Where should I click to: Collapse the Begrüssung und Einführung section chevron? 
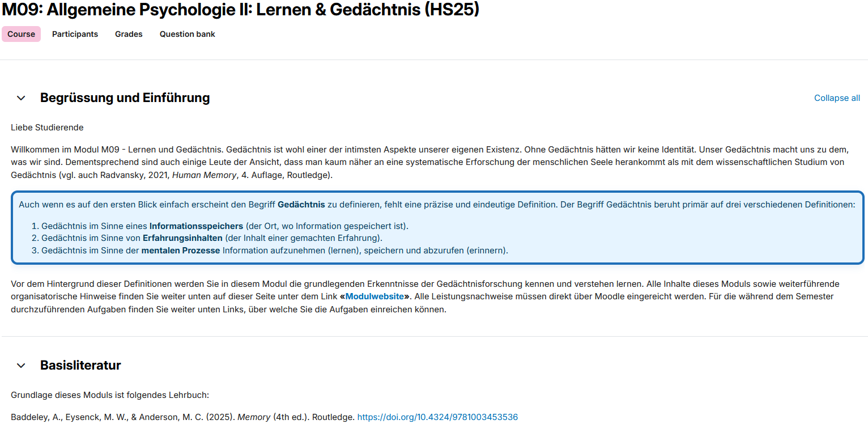click(21, 98)
